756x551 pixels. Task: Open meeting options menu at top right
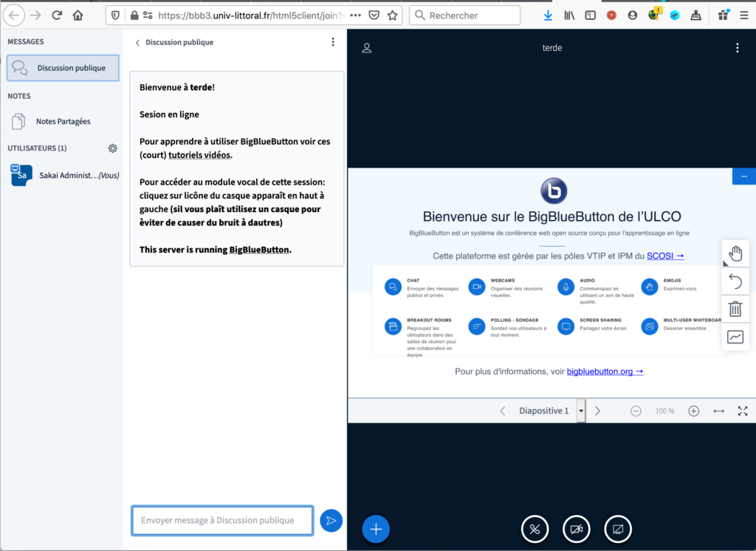(738, 48)
